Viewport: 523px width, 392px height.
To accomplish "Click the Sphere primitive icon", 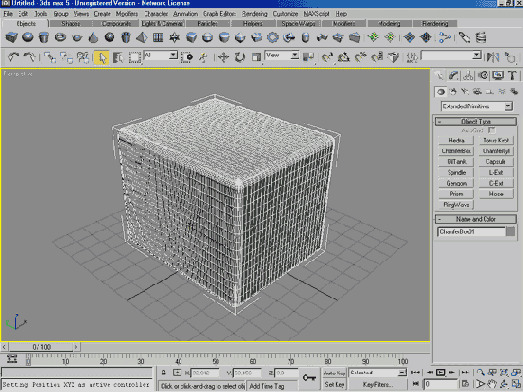I will 28,37.
